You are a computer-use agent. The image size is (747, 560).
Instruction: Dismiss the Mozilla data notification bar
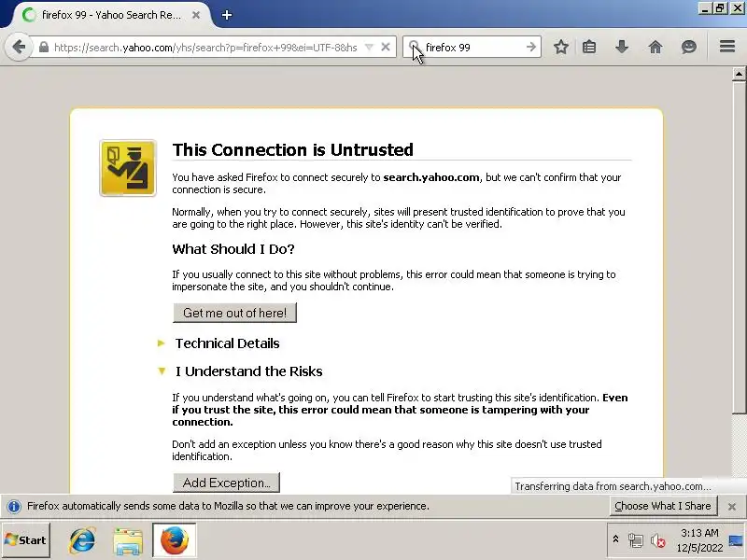pos(732,507)
